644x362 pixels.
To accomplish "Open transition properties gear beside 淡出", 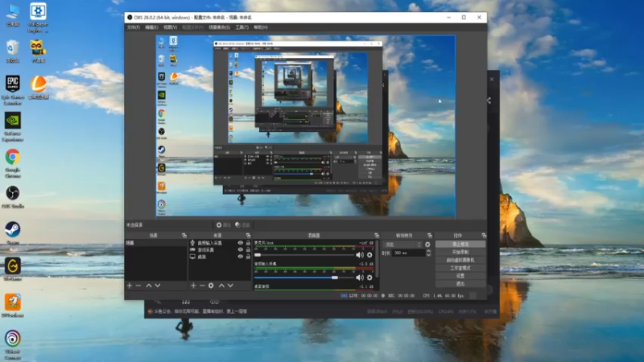I will 427,245.
